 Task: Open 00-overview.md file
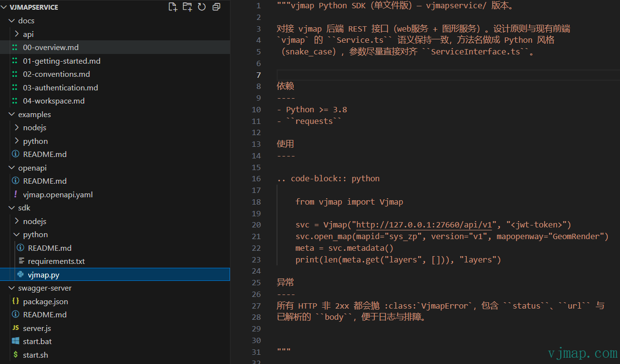51,48
